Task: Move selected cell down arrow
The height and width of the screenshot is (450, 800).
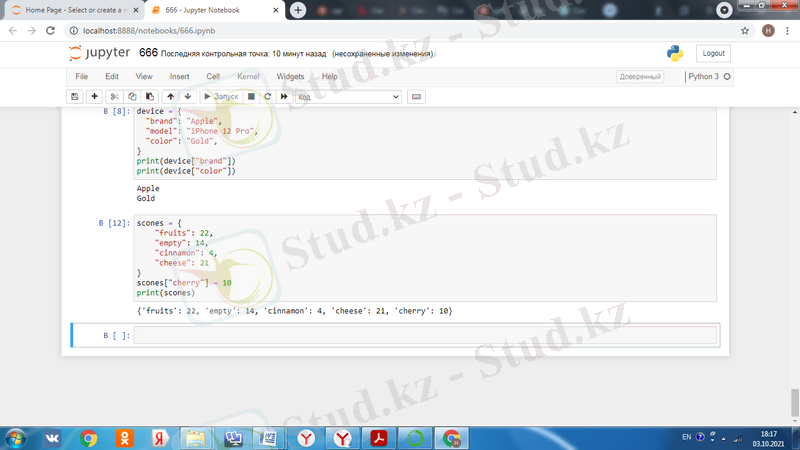Action: click(x=188, y=96)
